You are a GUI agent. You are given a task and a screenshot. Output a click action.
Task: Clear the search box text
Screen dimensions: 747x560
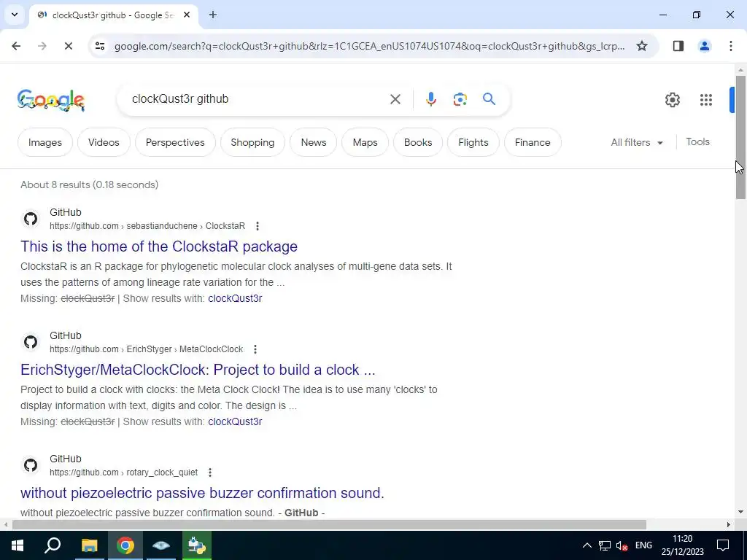point(395,99)
